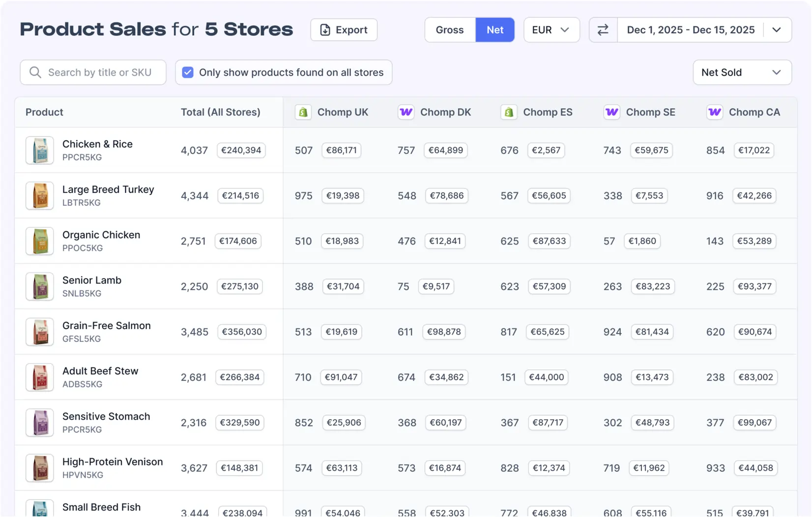This screenshot has height=517, width=812.
Task: Click the export document icon on the Export button
Action: click(325, 30)
